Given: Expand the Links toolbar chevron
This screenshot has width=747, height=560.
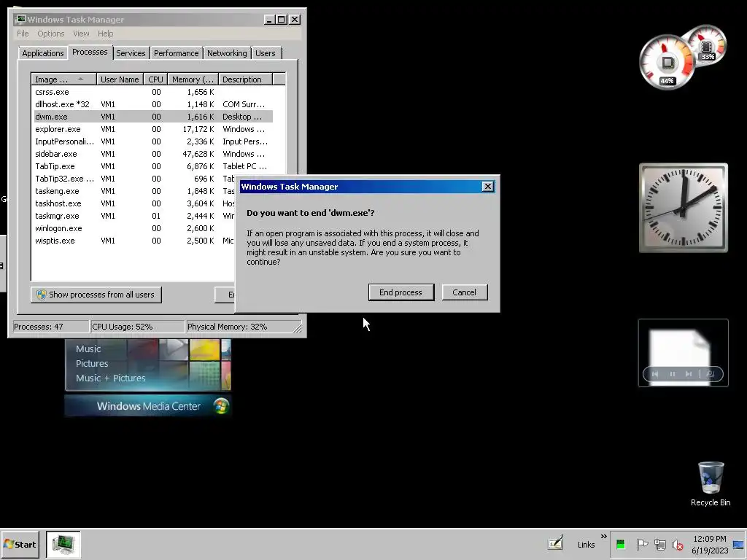Looking at the screenshot, I should [603, 537].
